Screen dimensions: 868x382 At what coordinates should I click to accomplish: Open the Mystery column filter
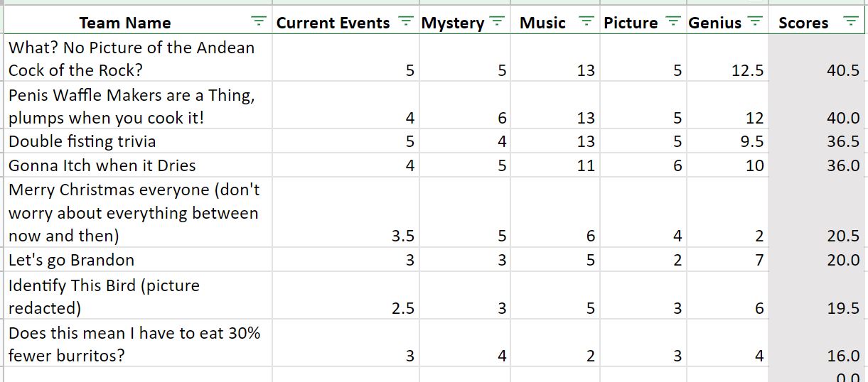coord(497,22)
